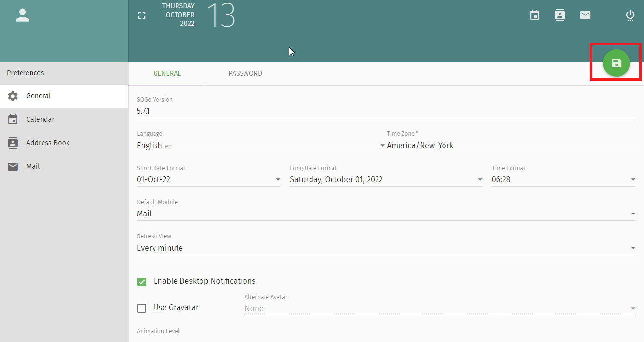Click the Preferences heading text

tap(25, 73)
